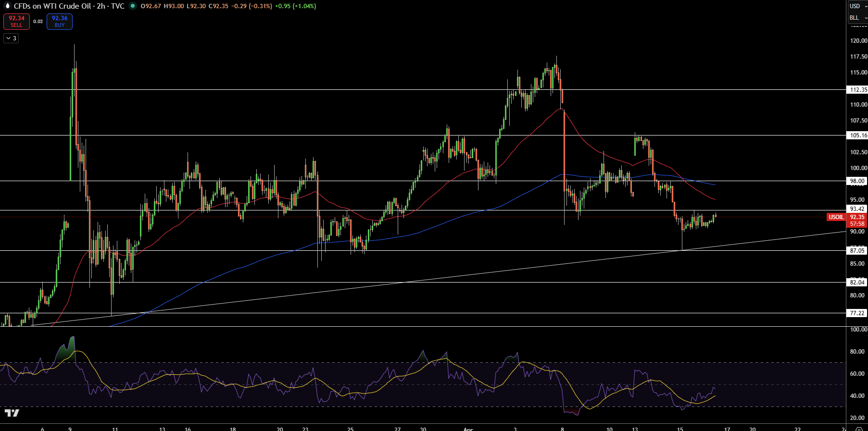
Task: Click the 0.02 spread value
Action: pyautogui.click(x=38, y=22)
